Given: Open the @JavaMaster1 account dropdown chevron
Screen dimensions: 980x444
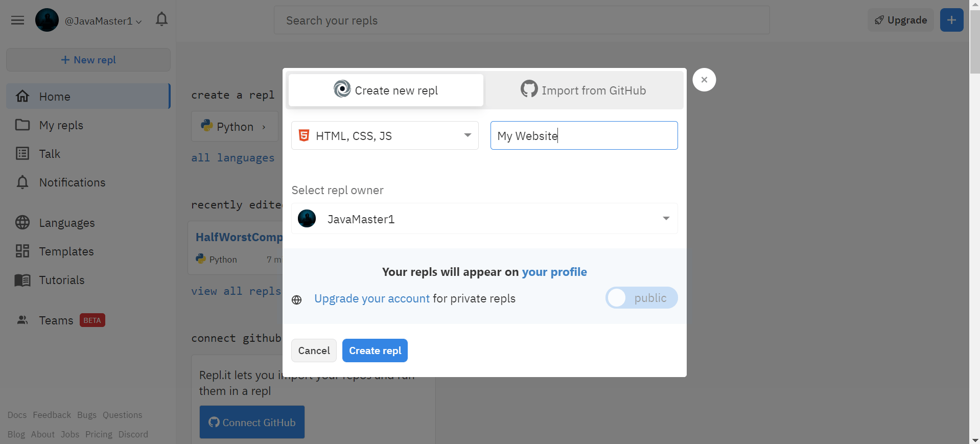Looking at the screenshot, I should click(x=138, y=21).
